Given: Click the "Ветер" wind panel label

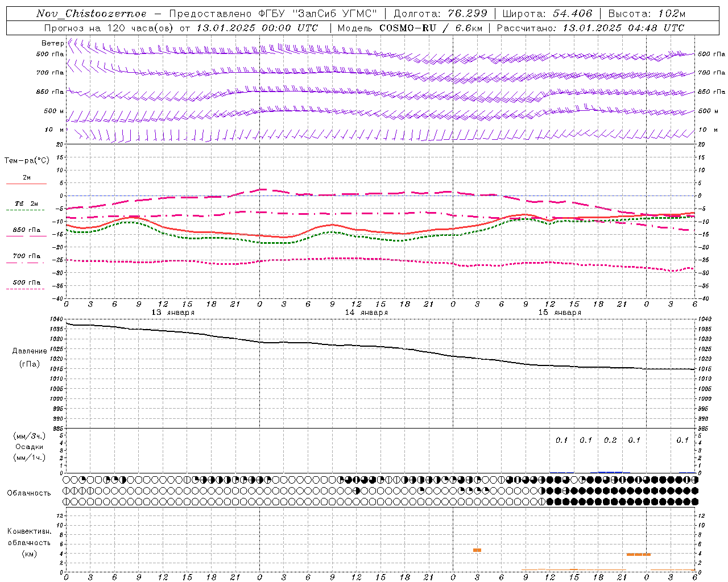Looking at the screenshot, I should 53,43.
